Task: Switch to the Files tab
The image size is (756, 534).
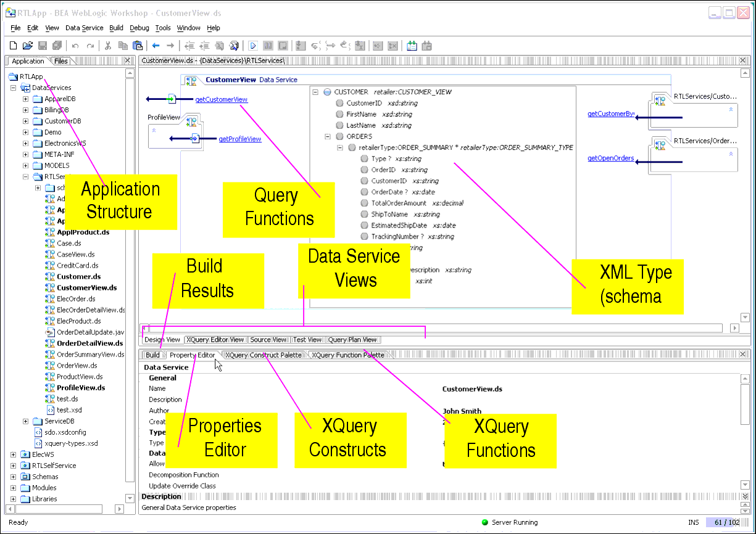Action: (60, 61)
